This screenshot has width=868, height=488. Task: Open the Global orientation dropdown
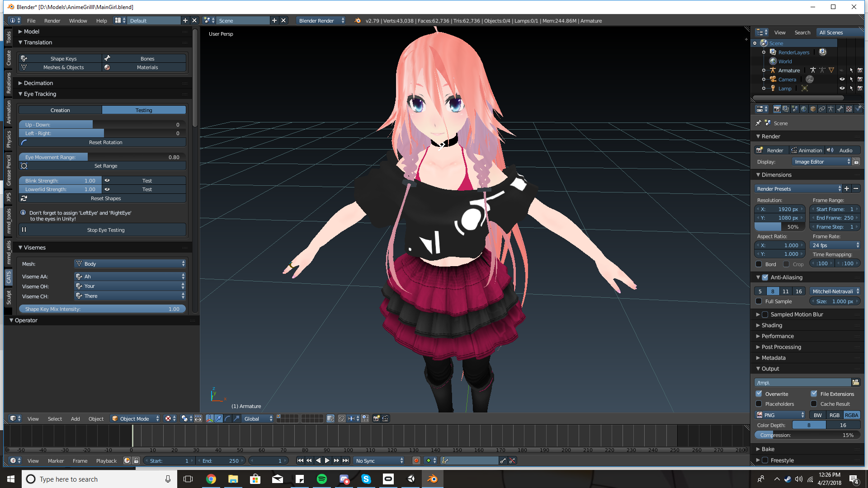[258, 418]
